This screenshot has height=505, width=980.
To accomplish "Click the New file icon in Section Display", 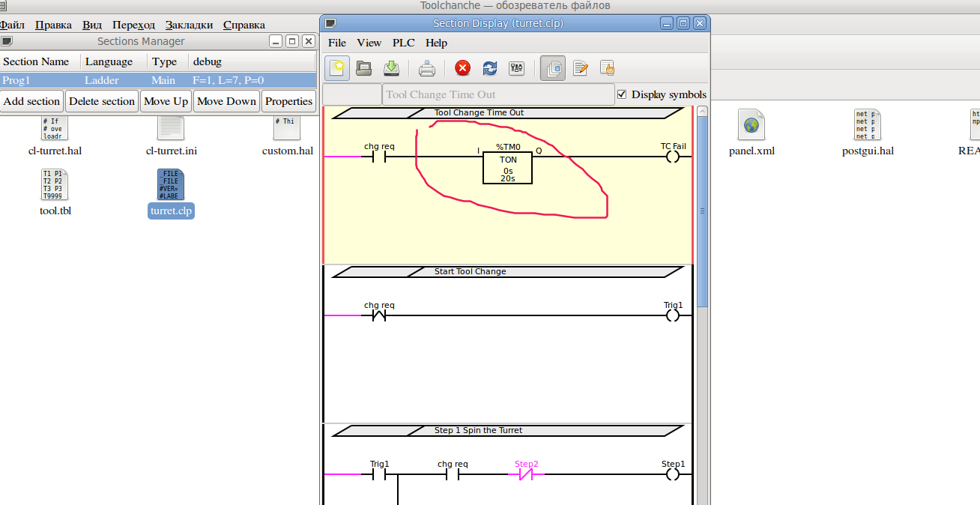I will 338,68.
